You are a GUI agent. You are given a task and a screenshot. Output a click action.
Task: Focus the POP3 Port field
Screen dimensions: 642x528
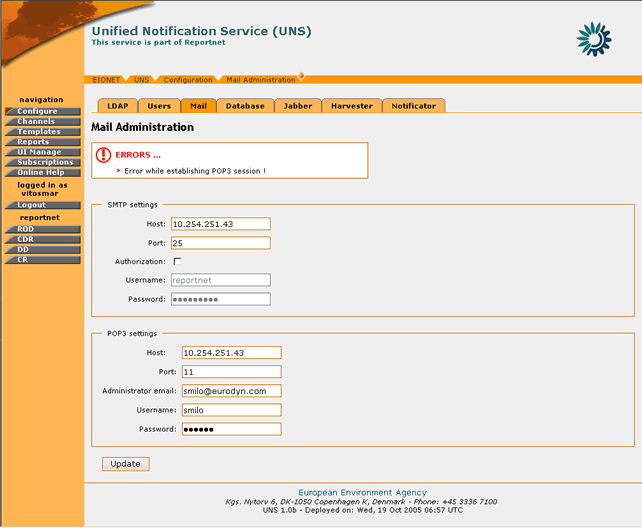(x=231, y=372)
